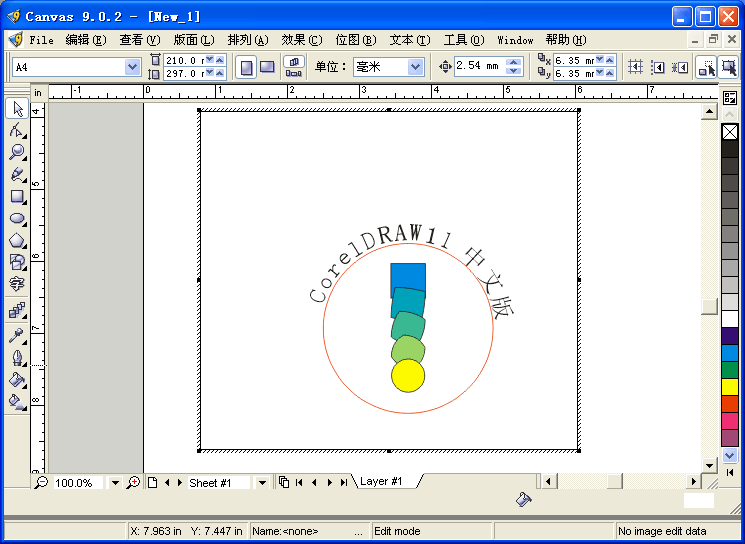The width and height of the screenshot is (745, 544).
Task: Select the Eyedropper tool
Action: 17,335
